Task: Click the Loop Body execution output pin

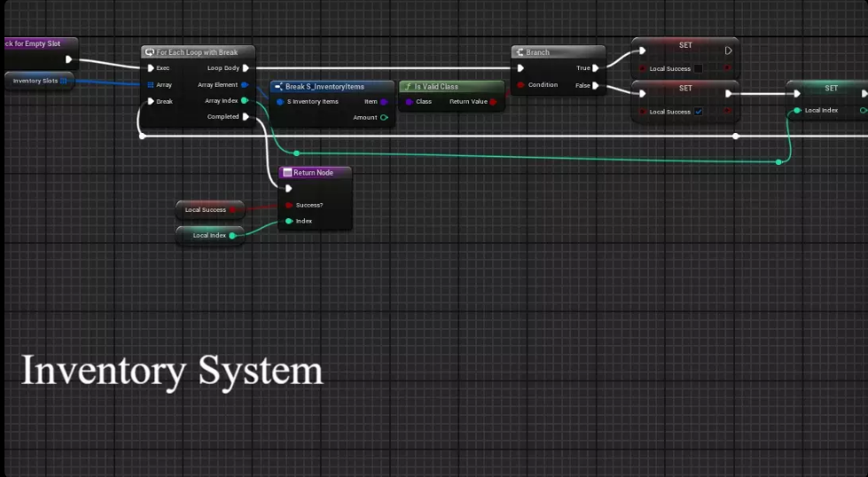Action: [246, 68]
